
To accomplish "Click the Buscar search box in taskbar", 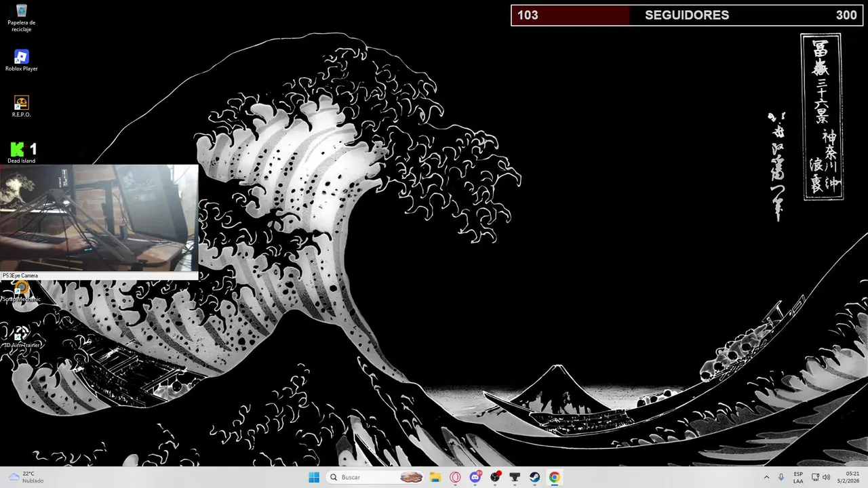I will (376, 477).
